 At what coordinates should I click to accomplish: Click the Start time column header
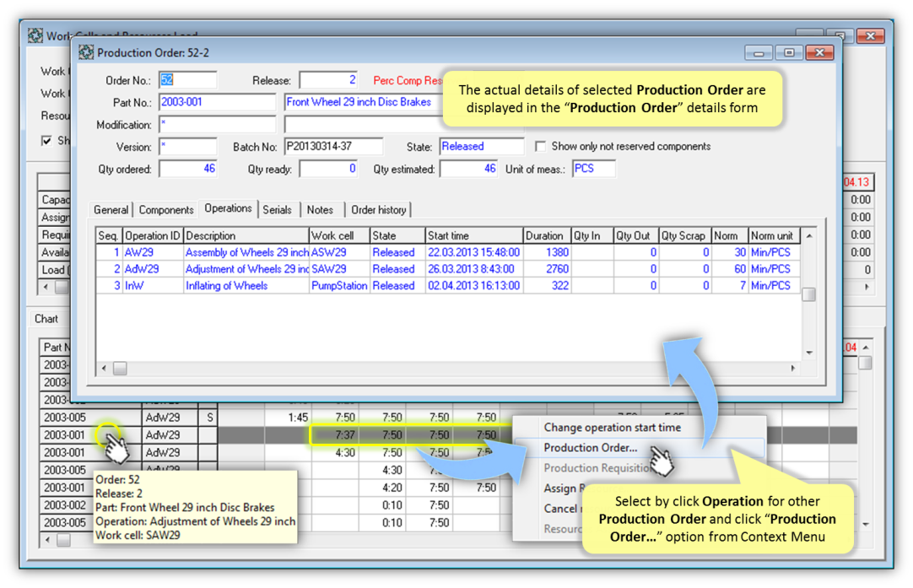pyautogui.click(x=474, y=235)
